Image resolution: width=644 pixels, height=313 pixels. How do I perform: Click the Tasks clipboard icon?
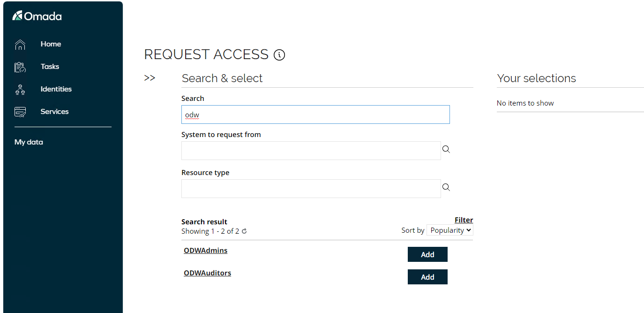[x=20, y=67]
